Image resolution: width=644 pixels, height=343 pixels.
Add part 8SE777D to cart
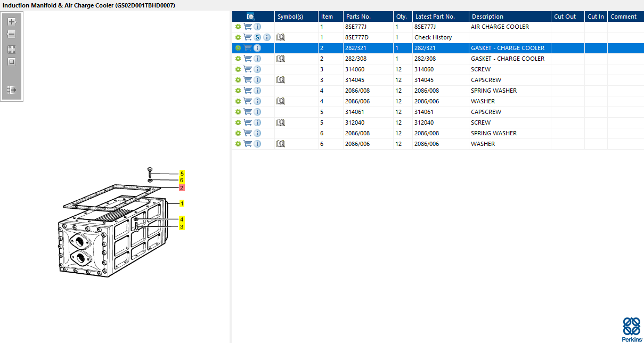(x=248, y=37)
